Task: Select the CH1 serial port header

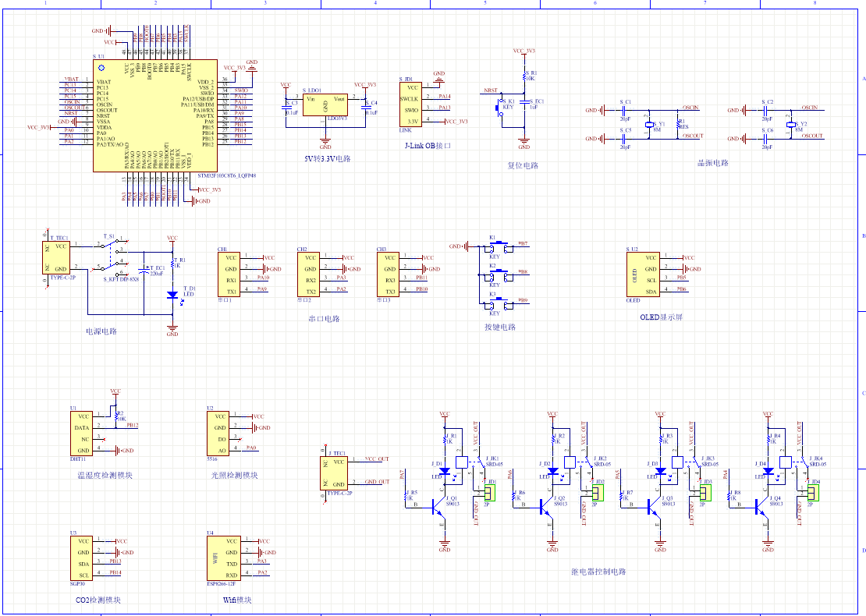Action: (229, 274)
